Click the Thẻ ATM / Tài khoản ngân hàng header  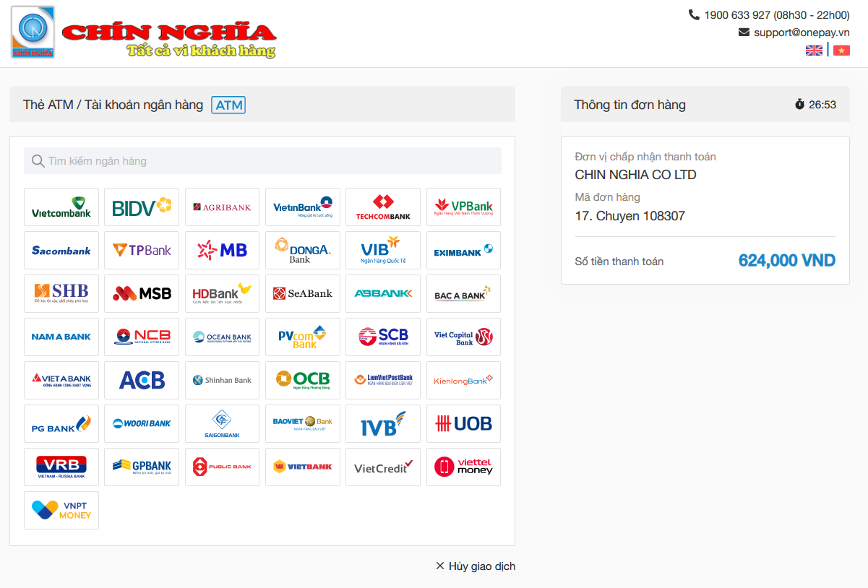point(113,105)
